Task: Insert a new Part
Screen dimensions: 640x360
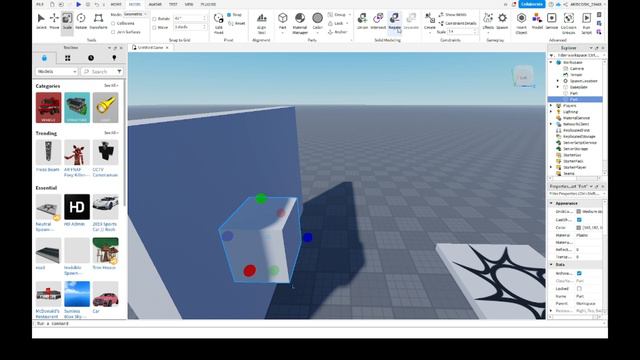Action: coord(282,21)
